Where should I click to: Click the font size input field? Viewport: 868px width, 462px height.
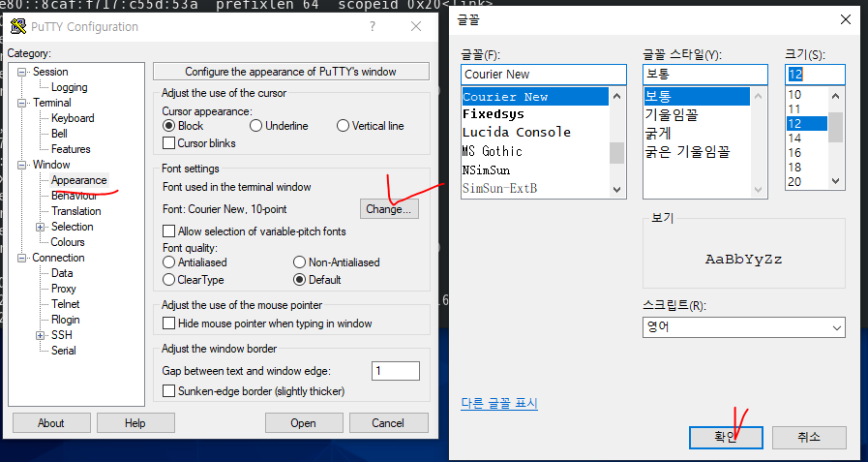[x=815, y=75]
